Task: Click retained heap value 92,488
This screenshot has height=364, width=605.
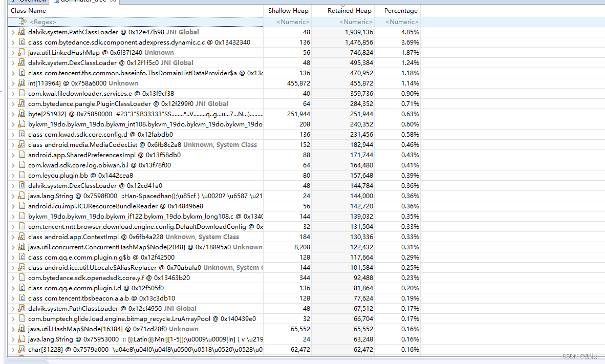Action: pyautogui.click(x=363, y=277)
